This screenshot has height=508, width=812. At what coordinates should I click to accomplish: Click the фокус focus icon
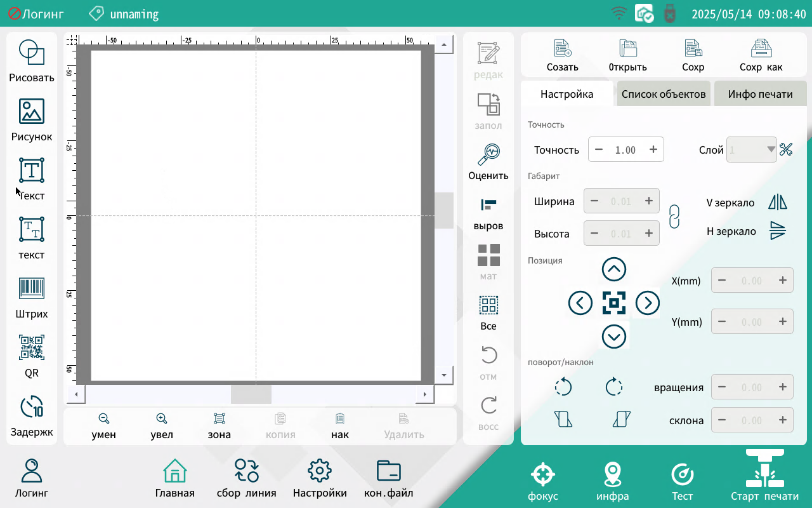543,474
